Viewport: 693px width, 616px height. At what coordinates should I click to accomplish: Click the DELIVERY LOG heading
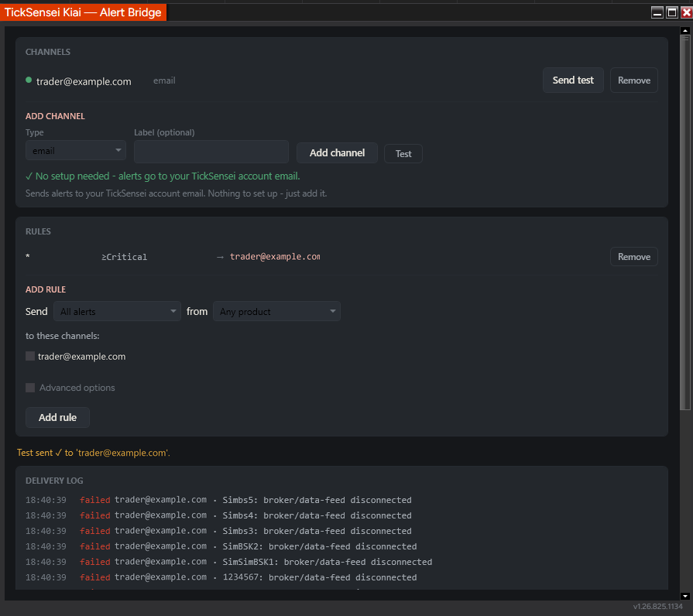pos(54,481)
